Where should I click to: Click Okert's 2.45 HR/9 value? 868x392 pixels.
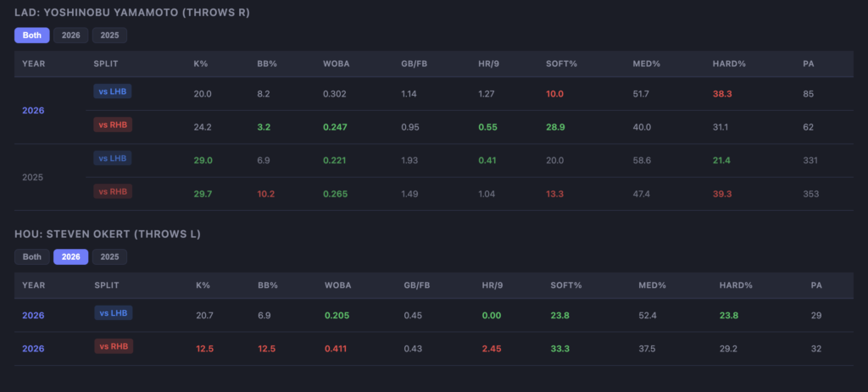(492, 349)
